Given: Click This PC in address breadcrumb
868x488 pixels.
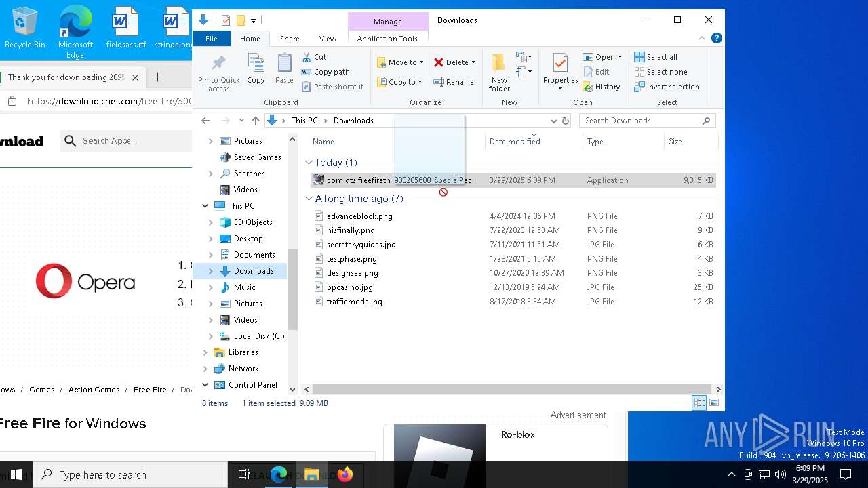Looking at the screenshot, I should (x=304, y=121).
